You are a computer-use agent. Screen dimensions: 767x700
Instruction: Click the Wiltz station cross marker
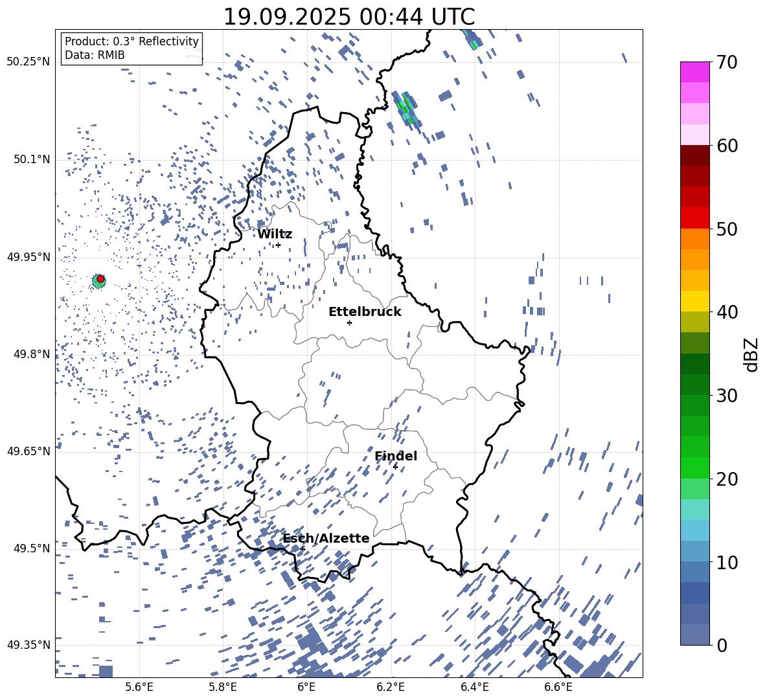(278, 245)
